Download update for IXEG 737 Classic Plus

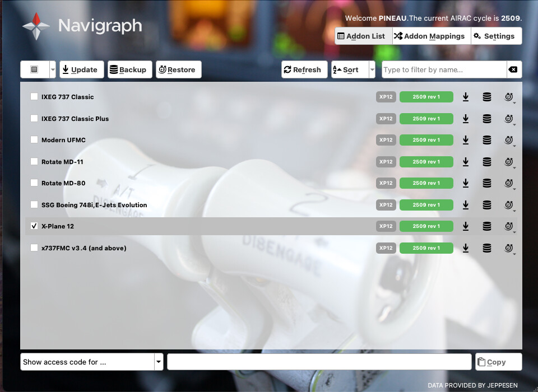pos(466,119)
